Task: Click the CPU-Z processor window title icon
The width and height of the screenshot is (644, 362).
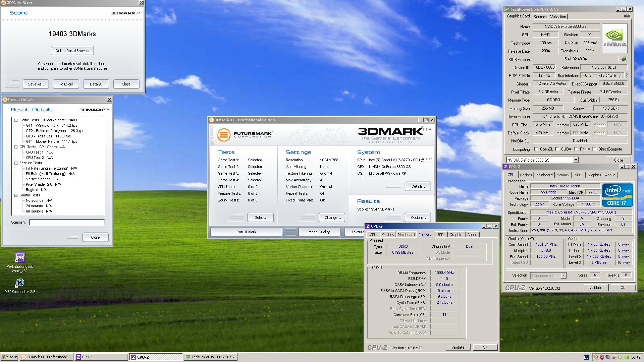Action: 506,167
